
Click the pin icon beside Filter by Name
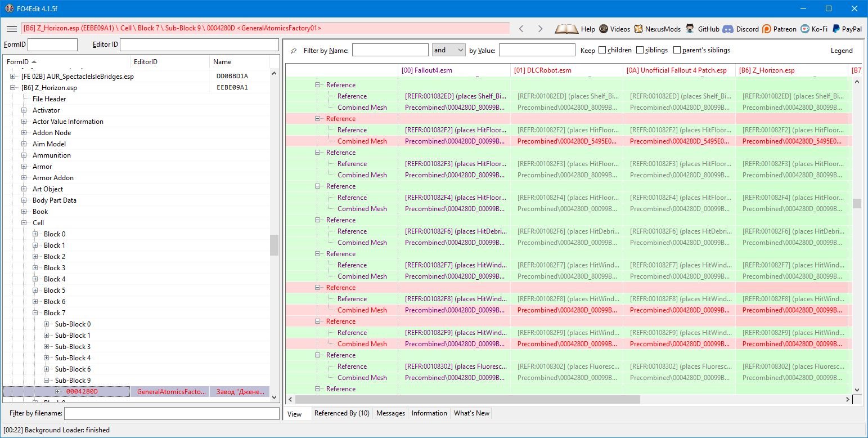pos(294,51)
